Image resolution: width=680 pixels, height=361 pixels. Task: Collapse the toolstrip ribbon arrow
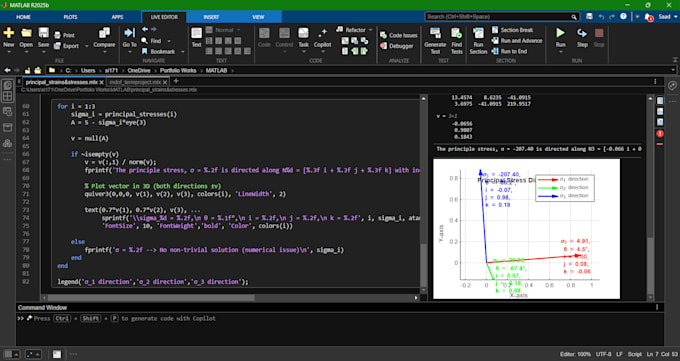pyautogui.click(x=675, y=60)
